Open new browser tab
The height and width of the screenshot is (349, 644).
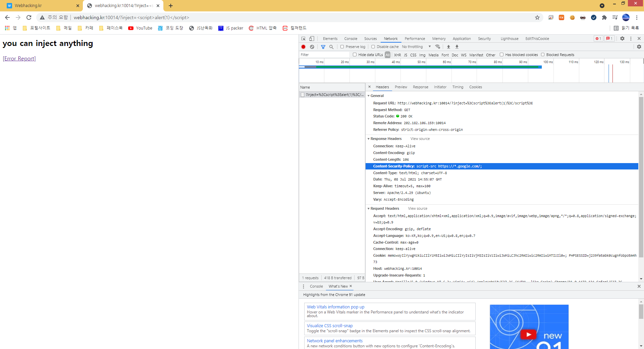tap(171, 6)
